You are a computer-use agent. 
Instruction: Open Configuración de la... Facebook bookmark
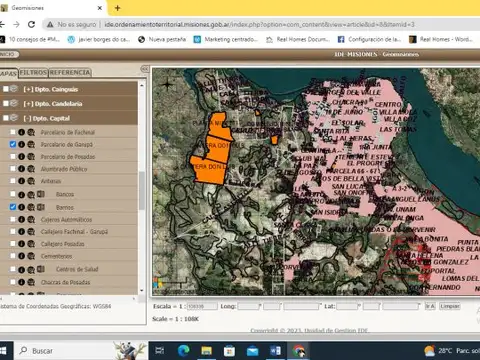369,39
